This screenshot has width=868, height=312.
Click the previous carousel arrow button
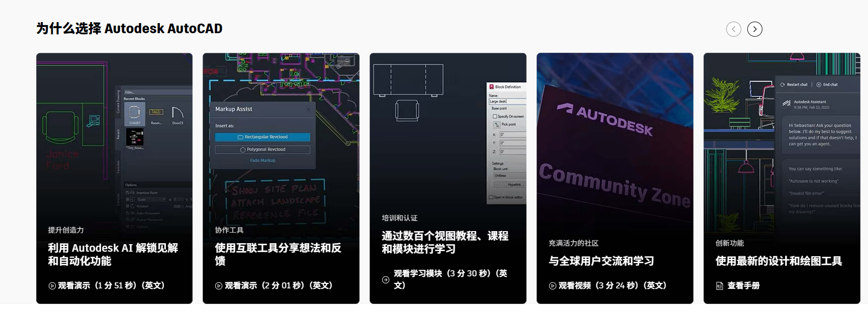click(x=734, y=29)
